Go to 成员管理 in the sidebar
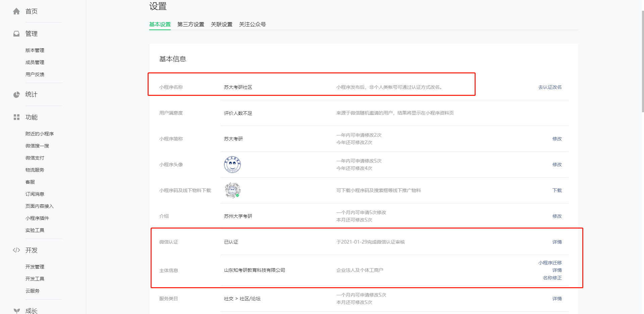Viewport: 644px width, 314px height. click(35, 62)
